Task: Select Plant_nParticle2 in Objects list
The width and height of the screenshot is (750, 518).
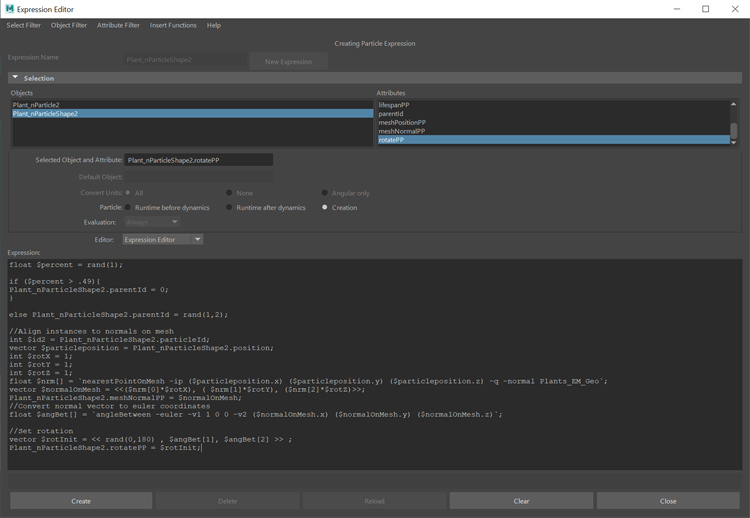Action: pyautogui.click(x=36, y=105)
